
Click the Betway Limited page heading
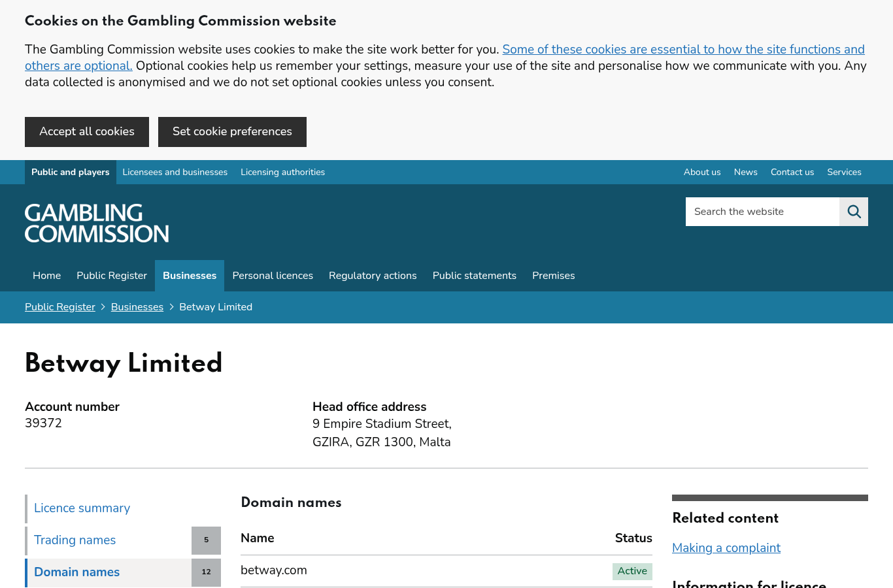[x=124, y=364]
